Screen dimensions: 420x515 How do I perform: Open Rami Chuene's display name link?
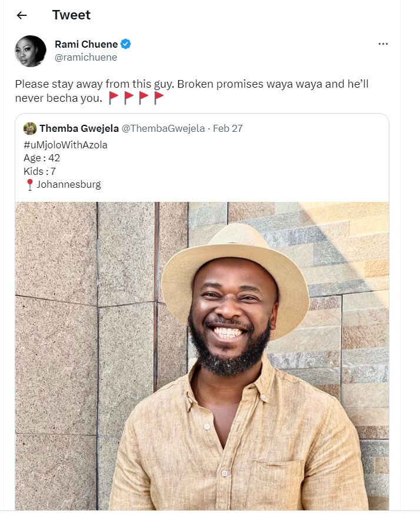[x=86, y=44]
